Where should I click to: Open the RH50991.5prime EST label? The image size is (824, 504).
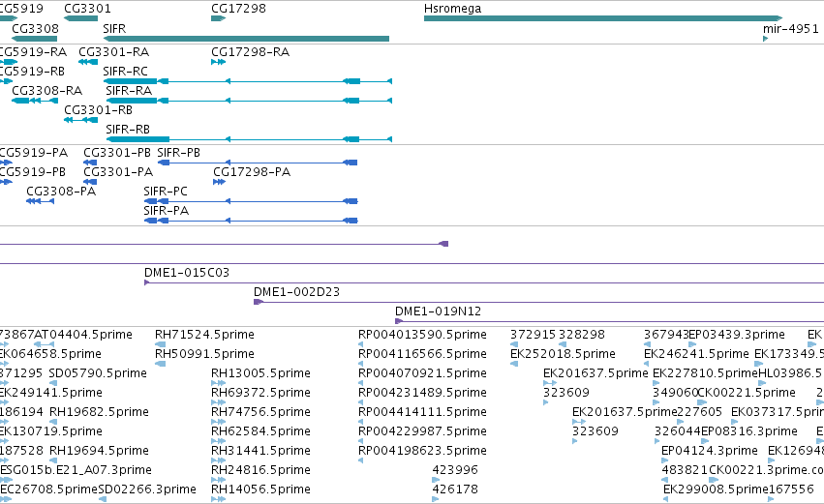pyautogui.click(x=204, y=354)
